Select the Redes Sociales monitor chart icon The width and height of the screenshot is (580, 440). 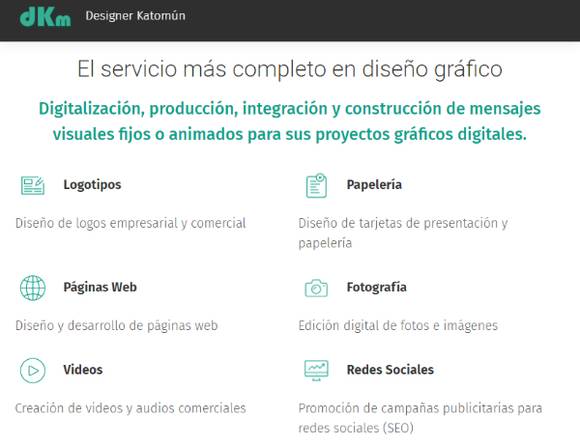click(x=316, y=370)
